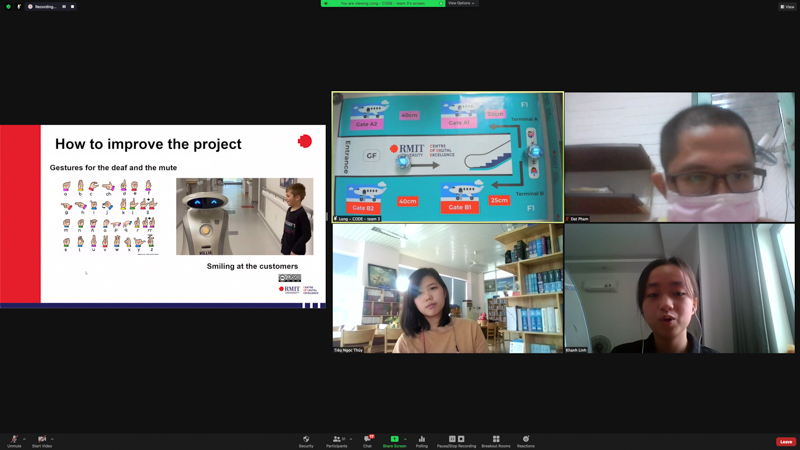
Task: Unmute the microphone
Action: pos(14,440)
